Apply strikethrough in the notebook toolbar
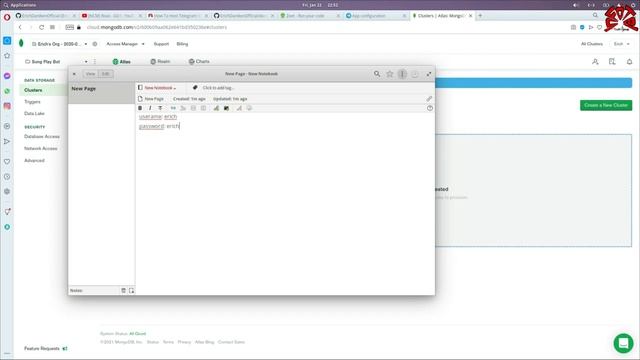640x360 pixels. pos(160,108)
